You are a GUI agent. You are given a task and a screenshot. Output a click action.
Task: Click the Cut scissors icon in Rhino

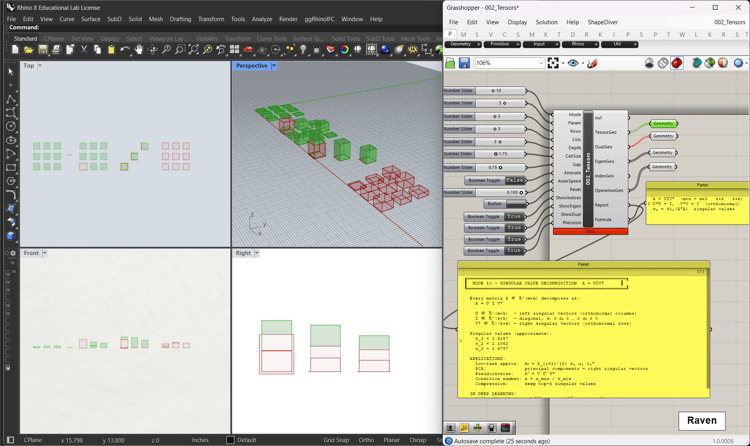click(x=84, y=49)
